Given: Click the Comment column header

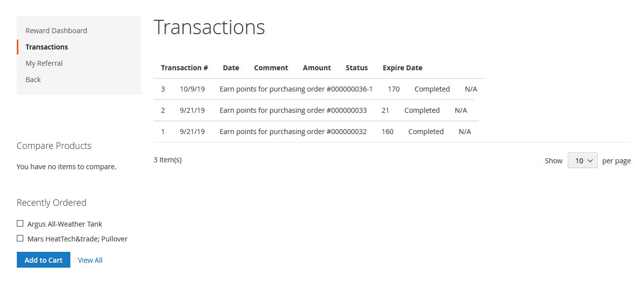Looking at the screenshot, I should pos(271,68).
